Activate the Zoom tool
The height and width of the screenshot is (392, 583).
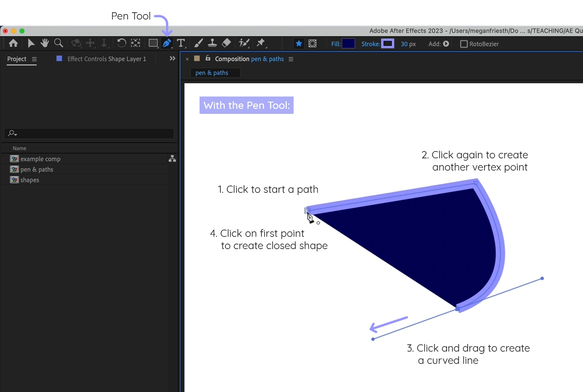tap(59, 43)
